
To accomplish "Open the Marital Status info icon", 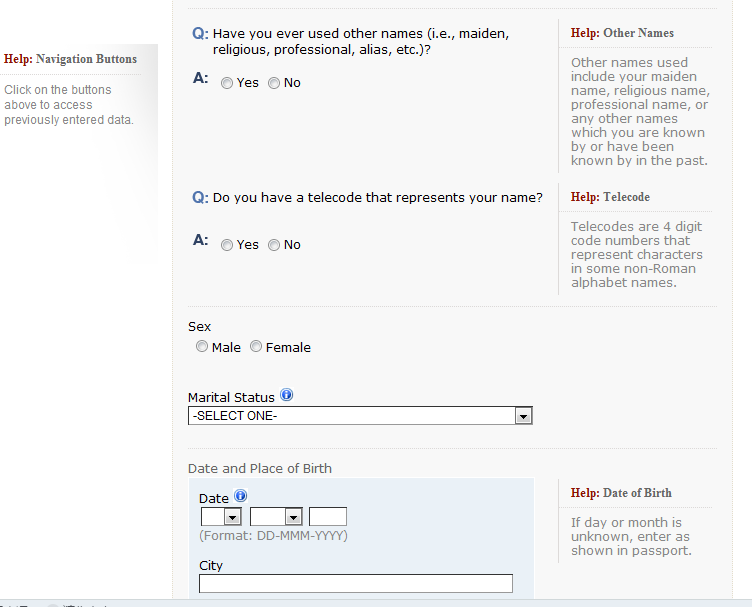I will click(x=287, y=395).
